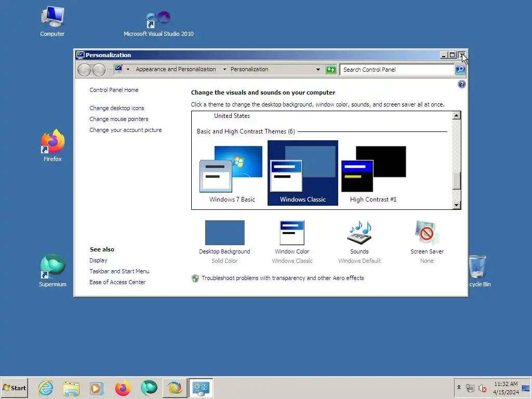Click the green Refresh button
The height and width of the screenshot is (399, 532).
[331, 70]
